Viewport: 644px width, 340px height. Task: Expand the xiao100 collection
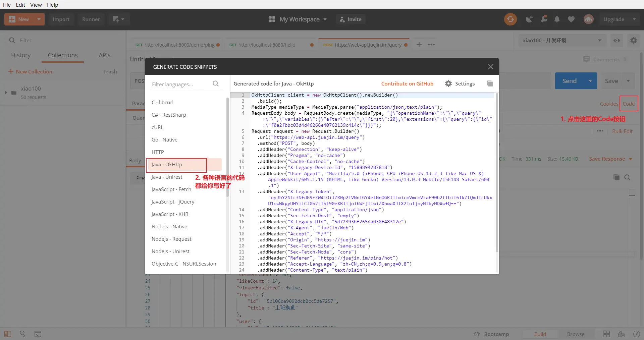6,93
